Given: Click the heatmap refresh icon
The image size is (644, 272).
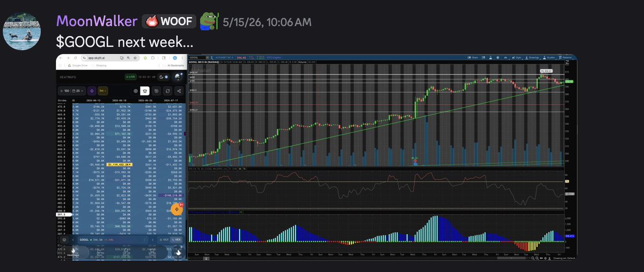Looking at the screenshot, I should coord(168,91).
